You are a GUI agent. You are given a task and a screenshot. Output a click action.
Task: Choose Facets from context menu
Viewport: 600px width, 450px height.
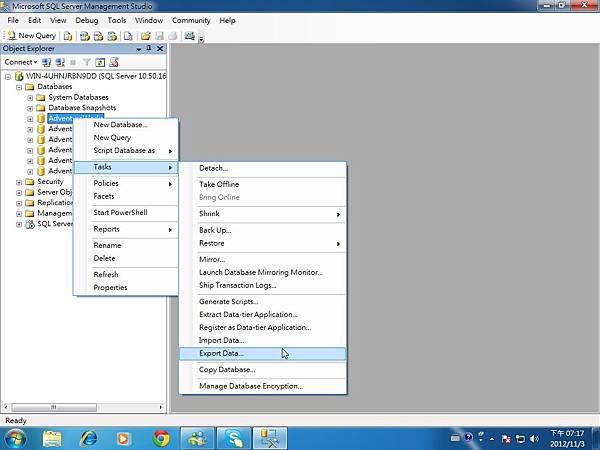pyautogui.click(x=126, y=196)
